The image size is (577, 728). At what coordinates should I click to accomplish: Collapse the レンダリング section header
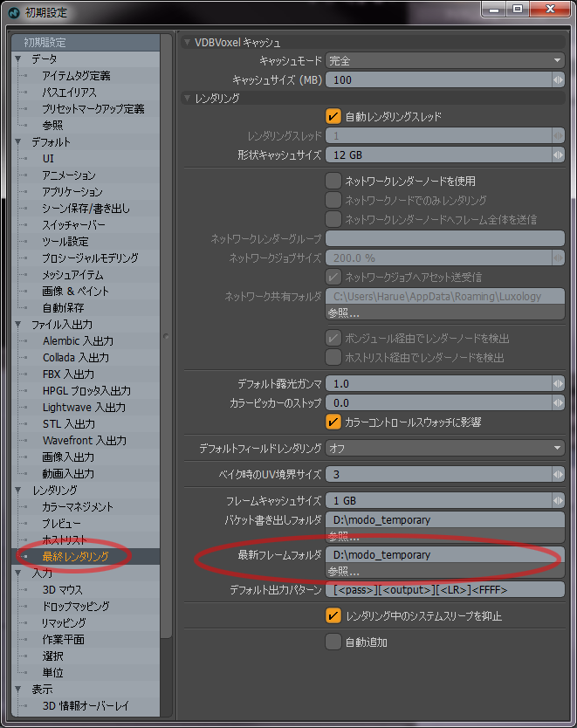coord(187,98)
